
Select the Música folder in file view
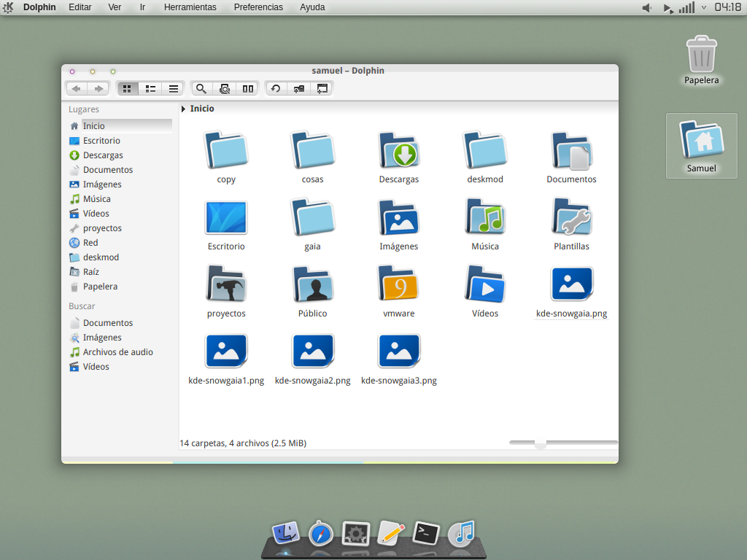click(485, 217)
